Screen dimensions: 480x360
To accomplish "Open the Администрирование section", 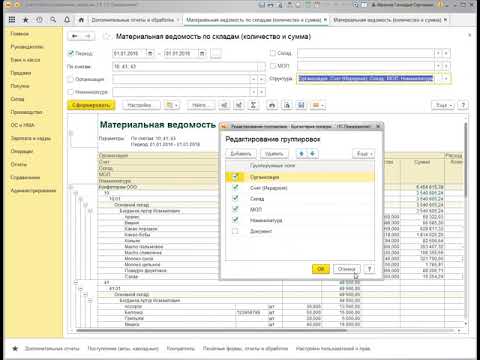I will point(33,190).
